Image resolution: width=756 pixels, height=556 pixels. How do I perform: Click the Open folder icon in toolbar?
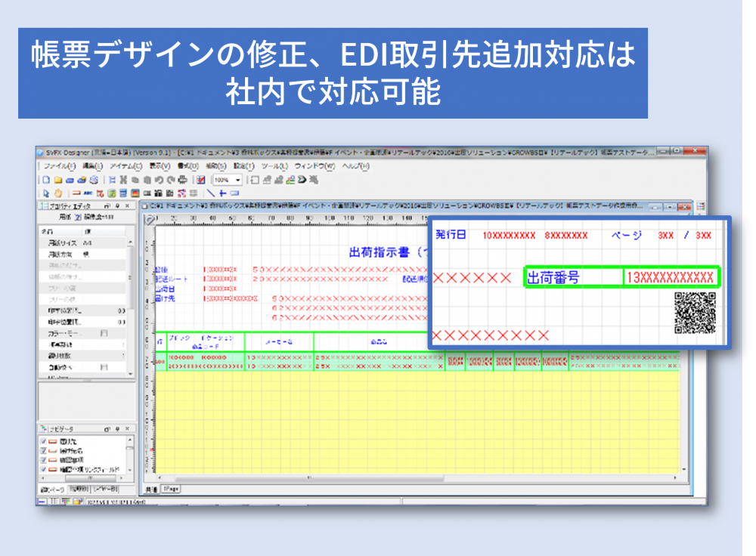coord(58,180)
